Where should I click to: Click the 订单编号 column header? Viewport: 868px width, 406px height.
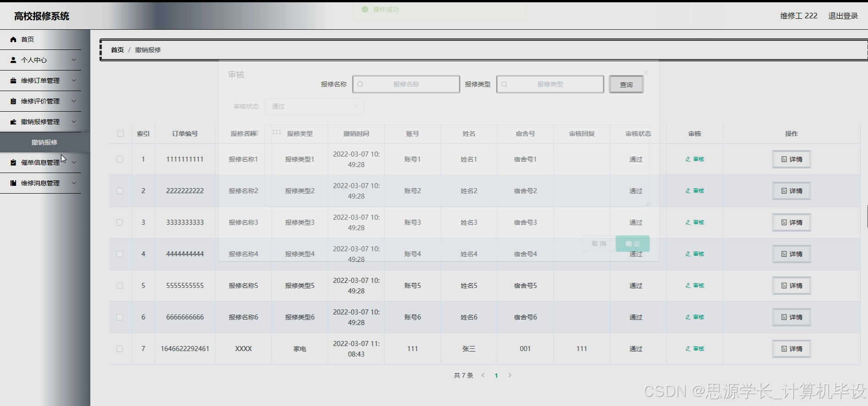pos(185,134)
